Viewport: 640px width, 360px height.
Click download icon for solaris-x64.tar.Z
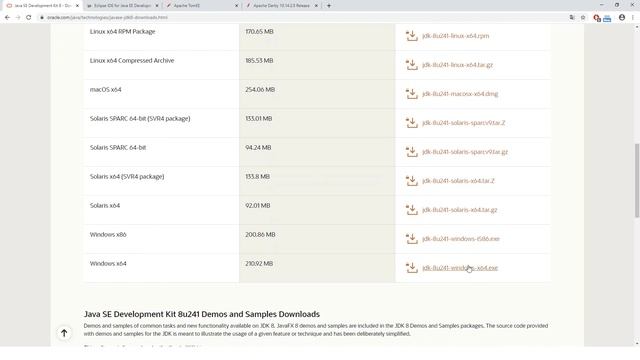coord(411,180)
